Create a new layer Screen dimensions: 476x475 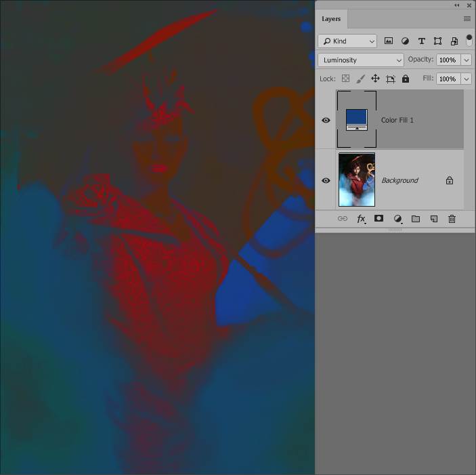point(434,219)
